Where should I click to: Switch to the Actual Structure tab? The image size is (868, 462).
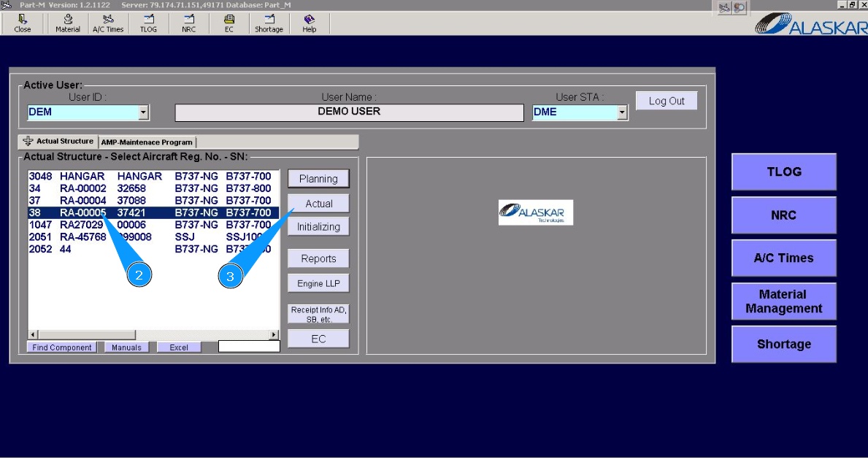click(x=58, y=141)
